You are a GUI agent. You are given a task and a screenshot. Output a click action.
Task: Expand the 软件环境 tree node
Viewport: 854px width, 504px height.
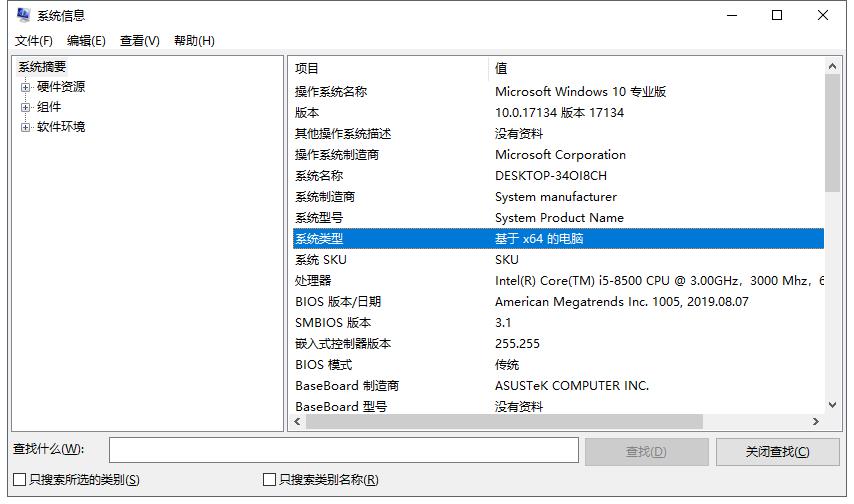pyautogui.click(x=25, y=127)
